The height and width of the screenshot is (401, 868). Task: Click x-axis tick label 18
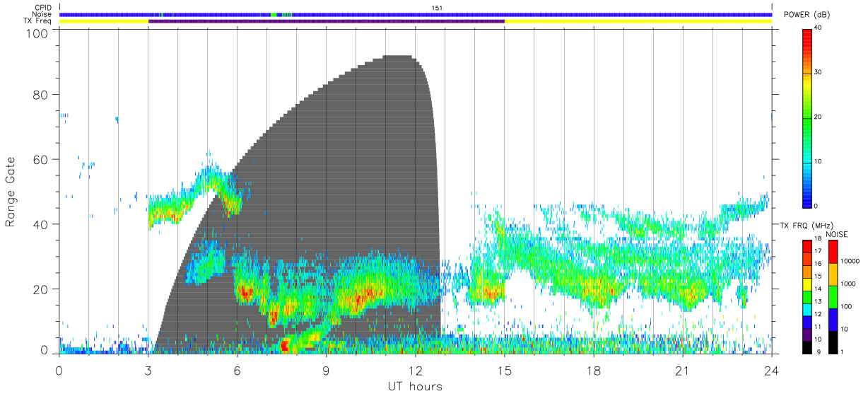(x=594, y=370)
